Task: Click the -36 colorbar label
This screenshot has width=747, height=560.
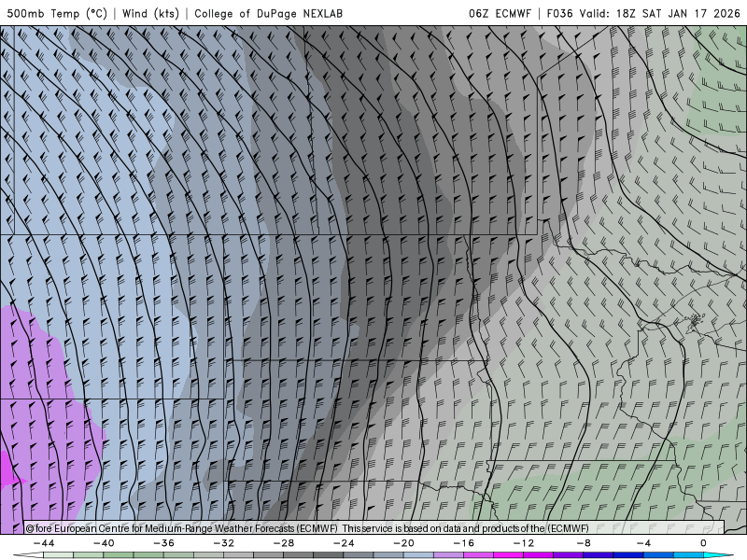Action: [164, 543]
